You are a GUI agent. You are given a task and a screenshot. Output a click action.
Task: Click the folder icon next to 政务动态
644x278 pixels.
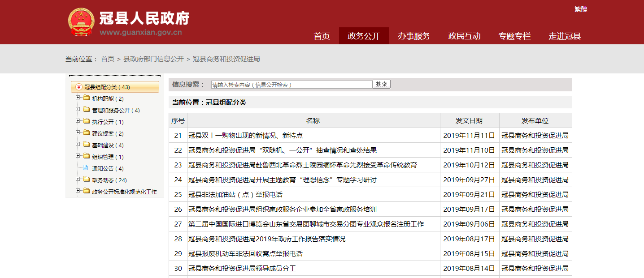pyautogui.click(x=86, y=180)
